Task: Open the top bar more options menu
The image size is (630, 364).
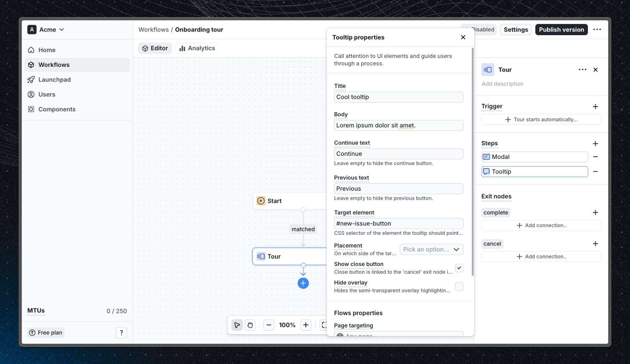Action: click(597, 30)
